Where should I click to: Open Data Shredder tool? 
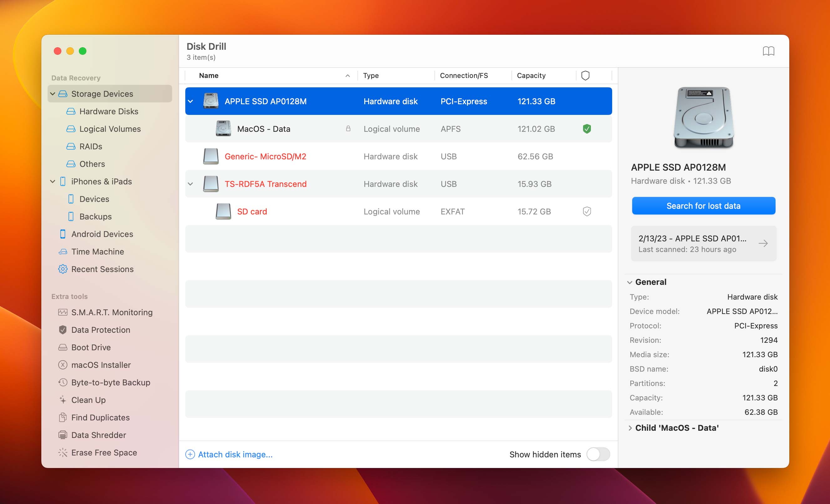pyautogui.click(x=98, y=435)
